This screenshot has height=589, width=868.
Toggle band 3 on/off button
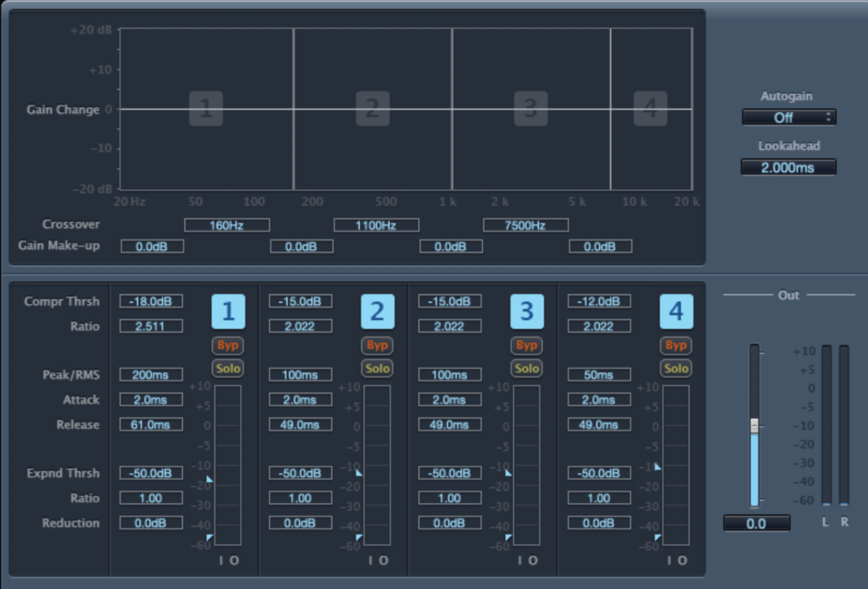coord(527,311)
